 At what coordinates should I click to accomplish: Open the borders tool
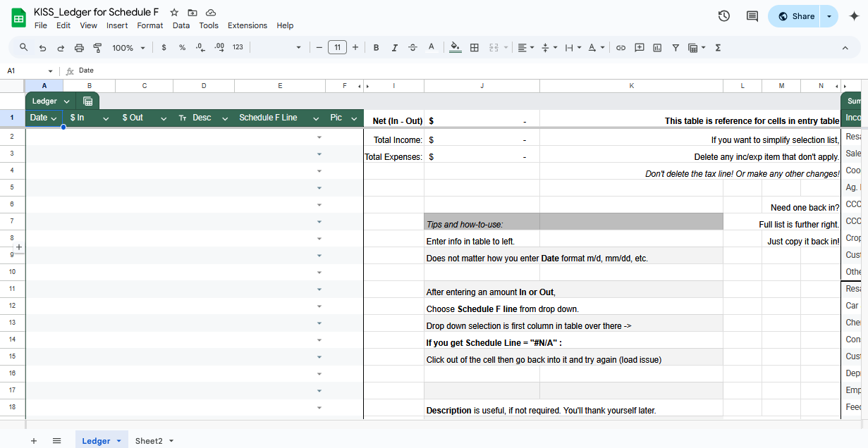475,48
